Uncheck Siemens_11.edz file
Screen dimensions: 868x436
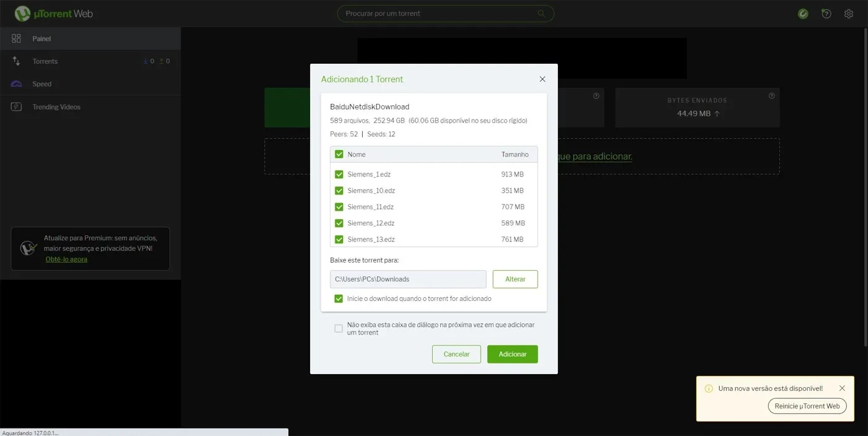(339, 207)
